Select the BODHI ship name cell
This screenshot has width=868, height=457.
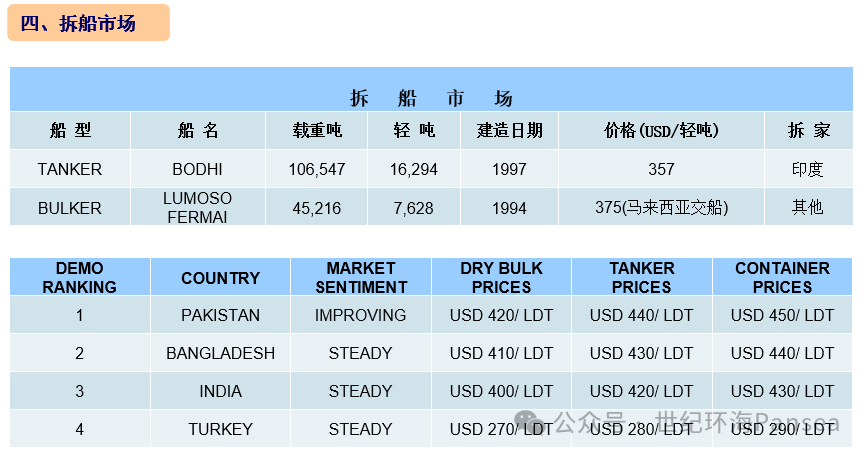pos(197,169)
